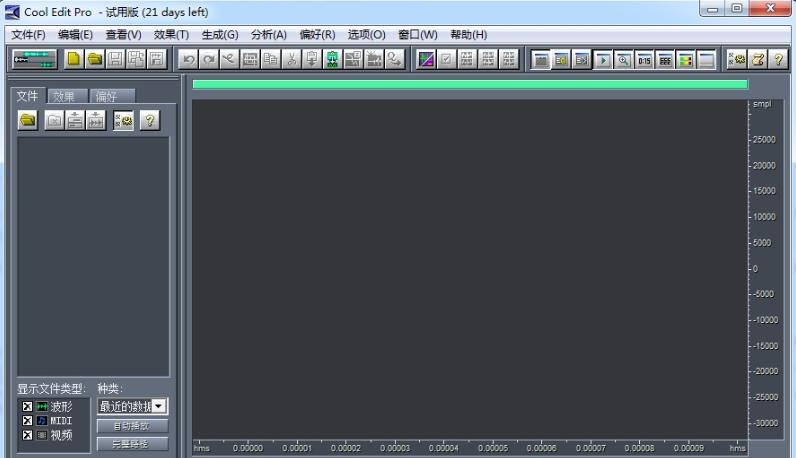The height and width of the screenshot is (458, 796).
Task: Click the file panel close-file folder icon
Action: [54, 120]
